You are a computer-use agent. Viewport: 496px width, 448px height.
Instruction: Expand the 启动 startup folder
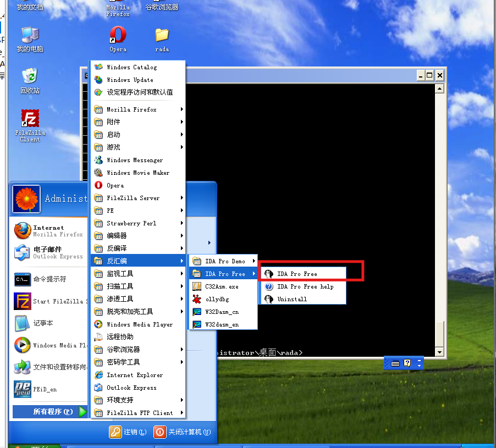tap(138, 135)
